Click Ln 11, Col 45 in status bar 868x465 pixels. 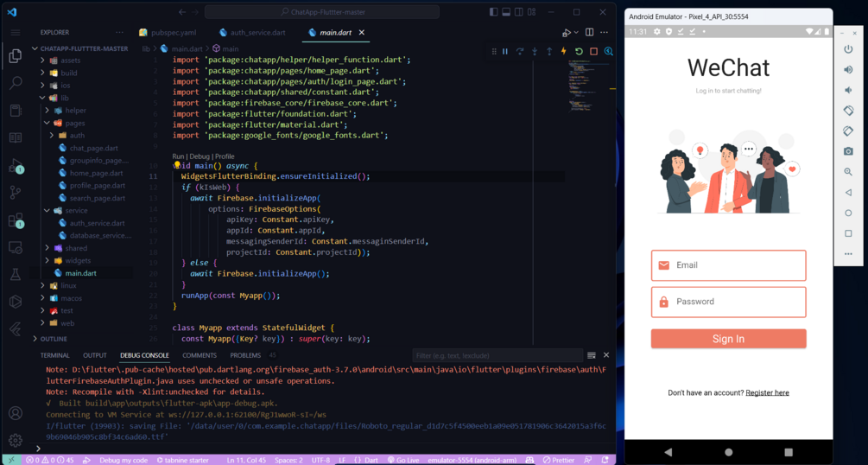tap(245, 460)
